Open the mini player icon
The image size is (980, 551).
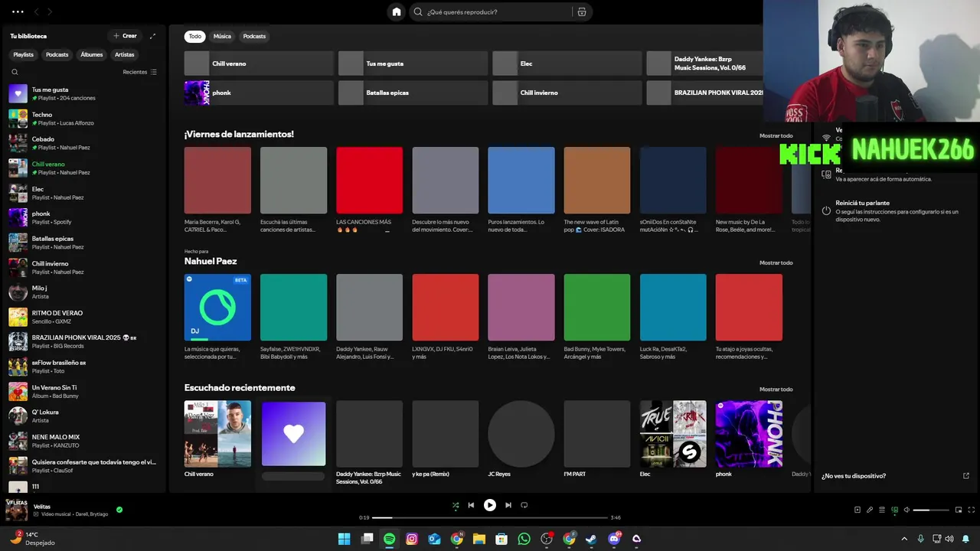[959, 510]
